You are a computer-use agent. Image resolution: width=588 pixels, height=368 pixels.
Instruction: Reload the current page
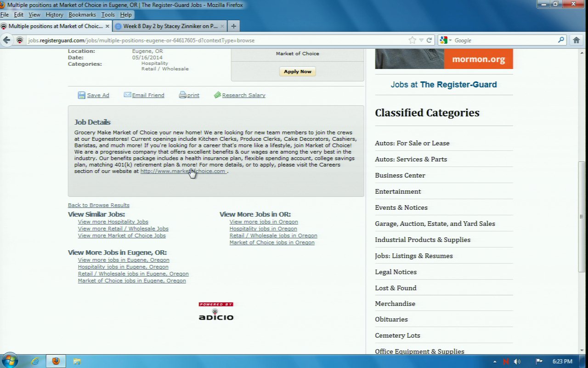tap(429, 40)
